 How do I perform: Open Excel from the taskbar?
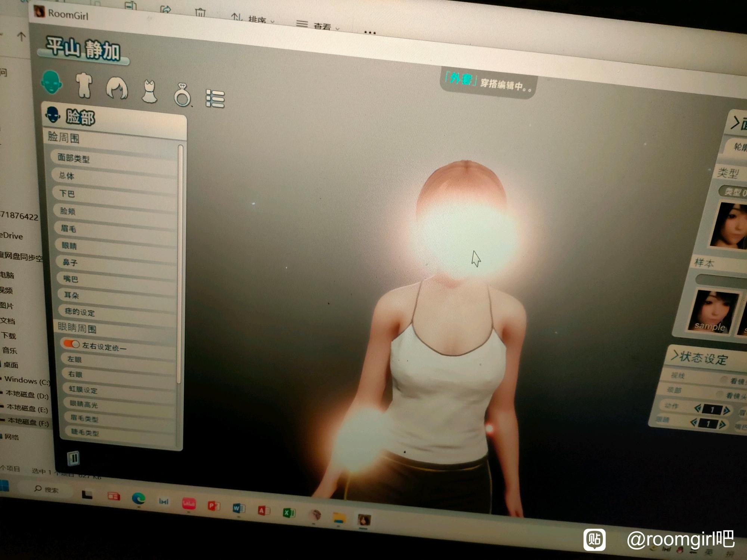coord(289,513)
